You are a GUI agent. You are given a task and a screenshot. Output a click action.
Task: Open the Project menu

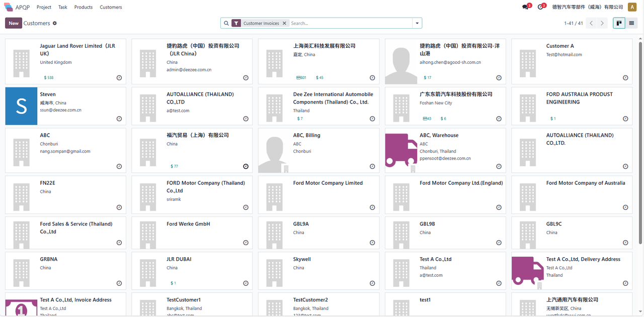[x=44, y=7]
